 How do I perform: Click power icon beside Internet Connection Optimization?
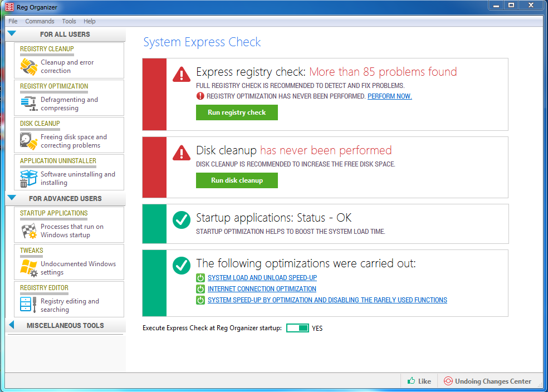click(x=200, y=289)
